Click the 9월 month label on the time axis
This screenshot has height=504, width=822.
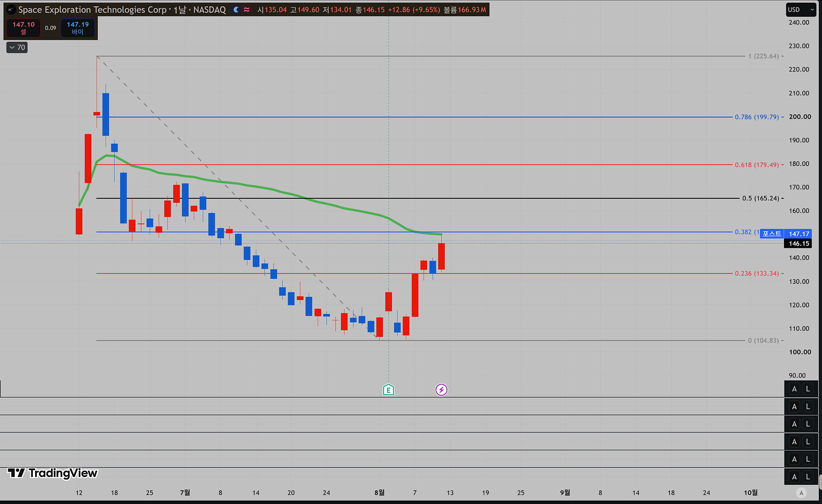pos(565,493)
